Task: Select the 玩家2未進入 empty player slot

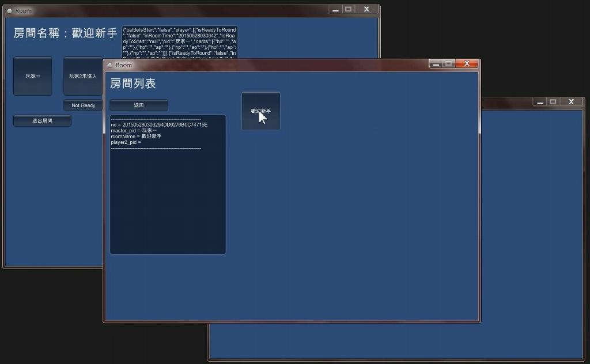Action: click(83, 76)
